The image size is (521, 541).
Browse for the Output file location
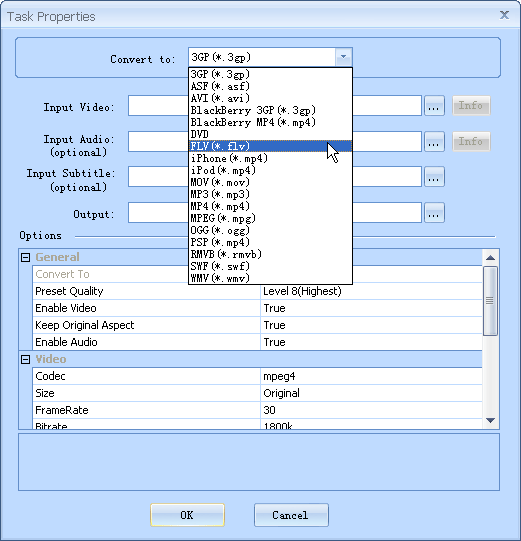pos(434,213)
